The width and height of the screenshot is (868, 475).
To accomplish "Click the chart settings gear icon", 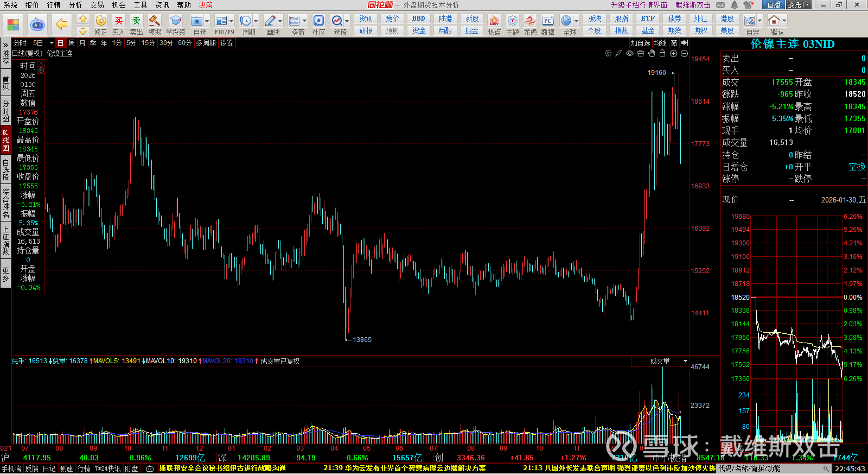I will tap(608, 53).
